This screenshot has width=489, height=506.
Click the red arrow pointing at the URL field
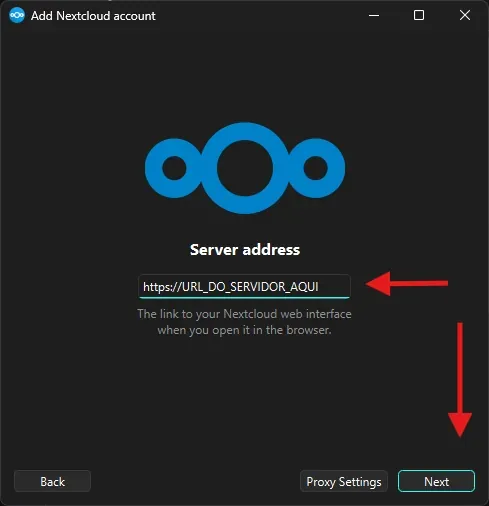(407, 284)
